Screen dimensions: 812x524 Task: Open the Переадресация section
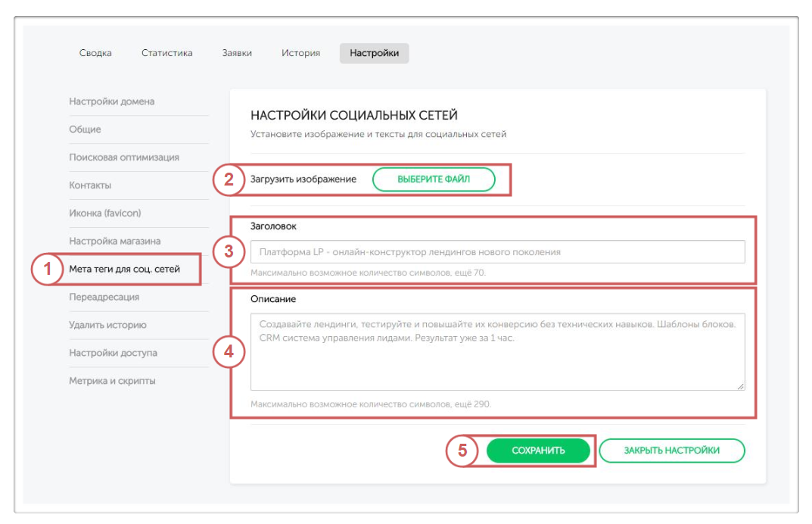(104, 297)
